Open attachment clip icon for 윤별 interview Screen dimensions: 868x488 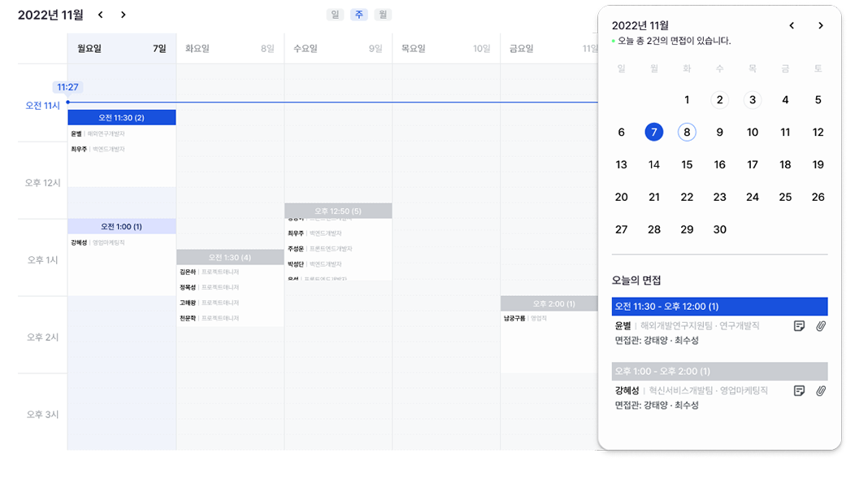pyautogui.click(x=820, y=326)
